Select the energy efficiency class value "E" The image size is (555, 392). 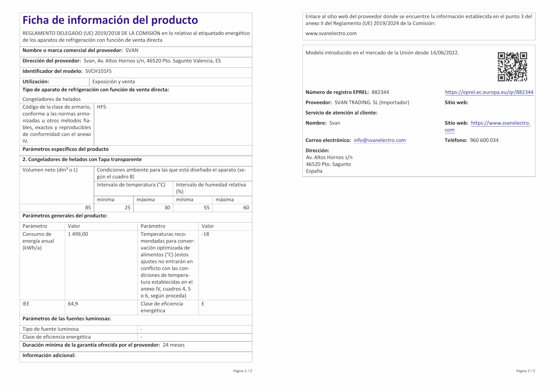coord(203,304)
